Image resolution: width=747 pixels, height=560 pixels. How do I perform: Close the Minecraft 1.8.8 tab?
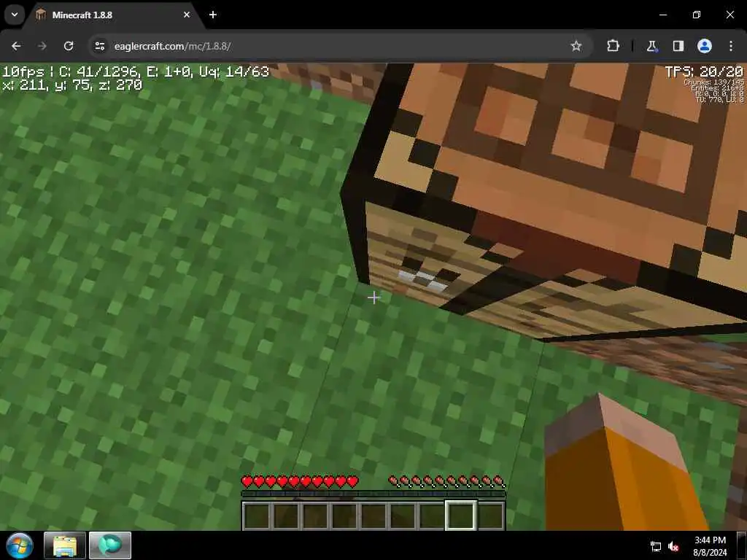click(187, 15)
